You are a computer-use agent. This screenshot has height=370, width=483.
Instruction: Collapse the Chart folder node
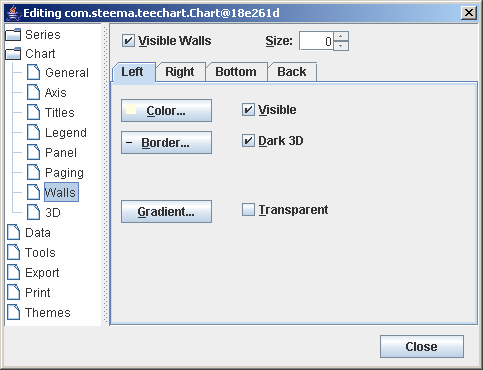(13, 53)
